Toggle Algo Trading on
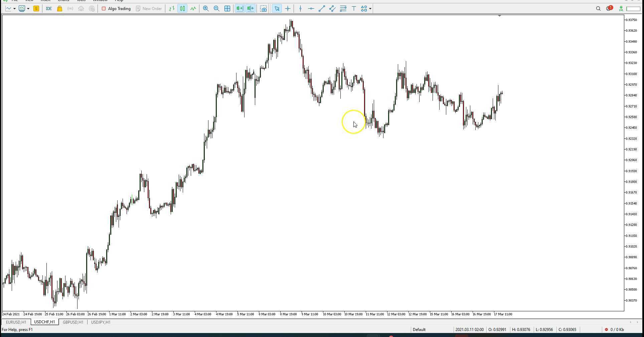644x337 pixels. 116,8
